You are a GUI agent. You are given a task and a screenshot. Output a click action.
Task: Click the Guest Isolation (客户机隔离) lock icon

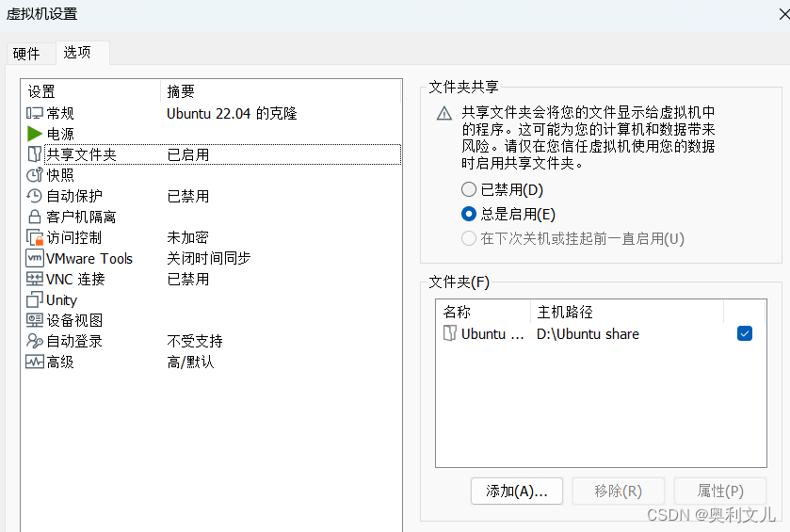click(34, 217)
